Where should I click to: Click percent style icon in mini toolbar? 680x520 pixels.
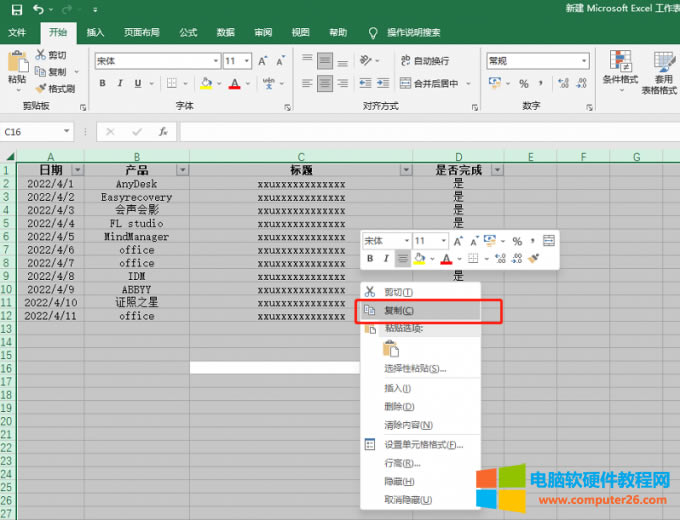tap(517, 241)
